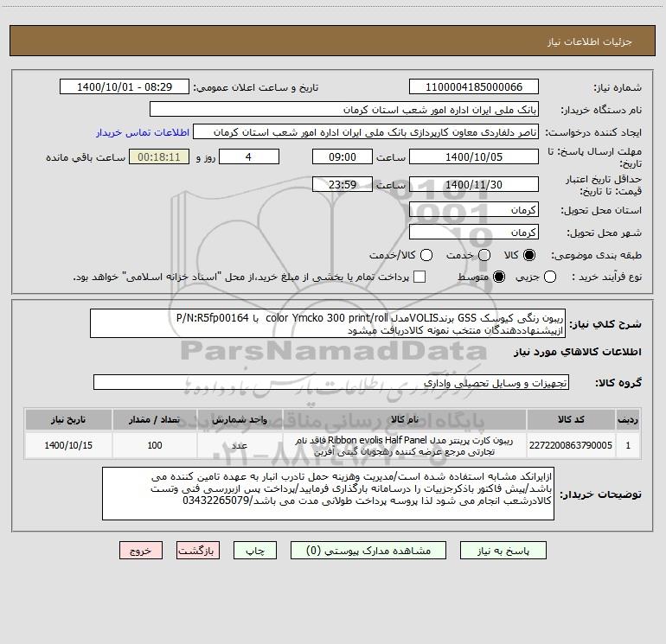Image resolution: width=666 pixels, height=644 pixels.
Task: Click the اطلاعات کالاهای مورد نیاز section heading
Action: tap(578, 352)
